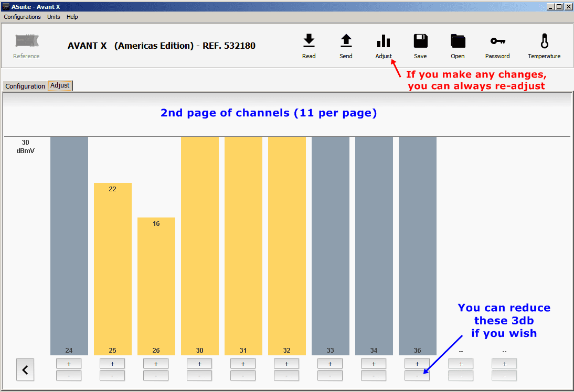Image resolution: width=574 pixels, height=392 pixels.
Task: Click the 30 dBmV scale label
Action: tap(25, 147)
